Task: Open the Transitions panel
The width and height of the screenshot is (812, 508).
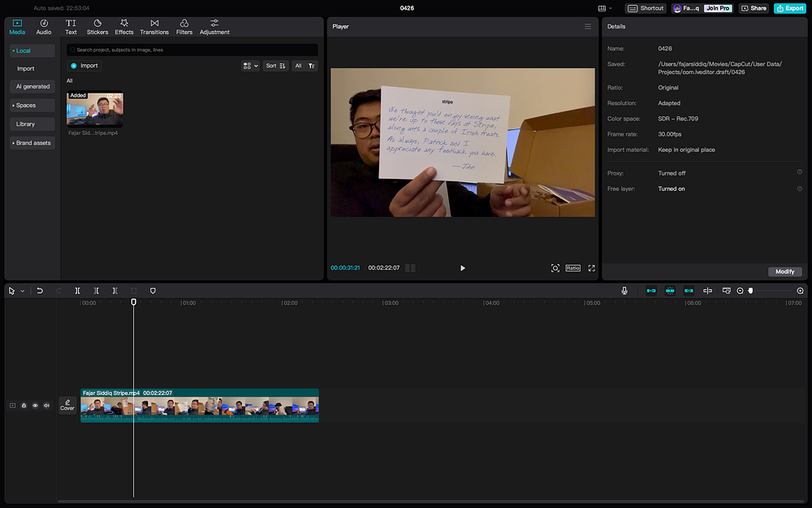Action: (x=154, y=26)
